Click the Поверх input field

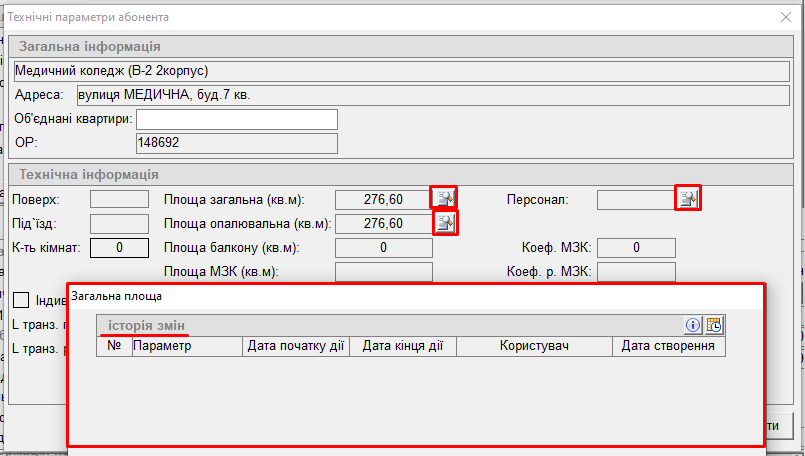pos(119,199)
